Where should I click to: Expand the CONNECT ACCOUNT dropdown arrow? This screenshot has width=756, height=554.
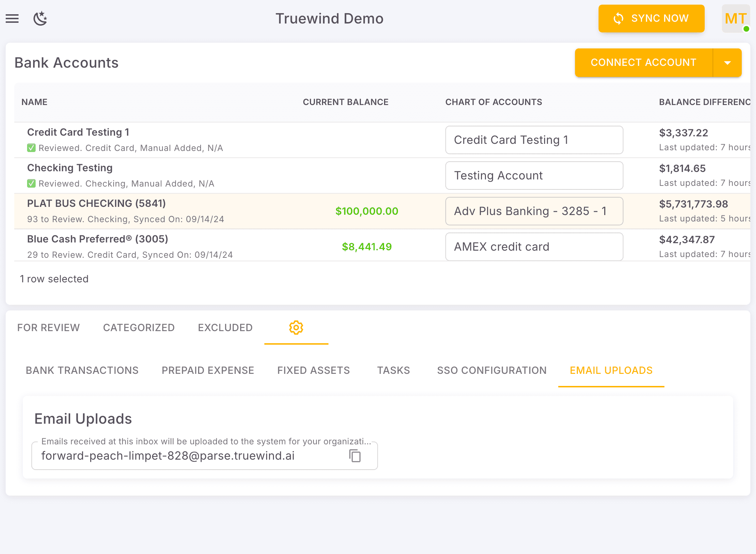coord(727,62)
